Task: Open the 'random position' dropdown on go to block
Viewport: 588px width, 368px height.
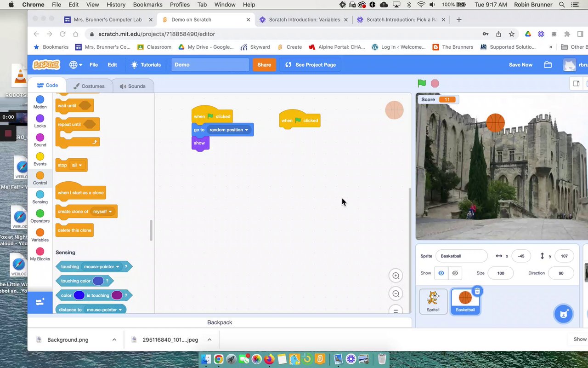Action: coord(229,130)
